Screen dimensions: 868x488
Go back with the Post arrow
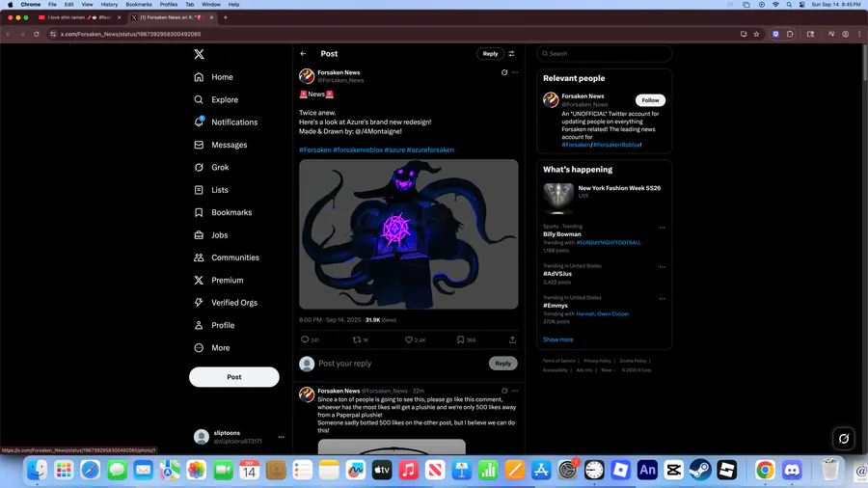tap(304, 54)
